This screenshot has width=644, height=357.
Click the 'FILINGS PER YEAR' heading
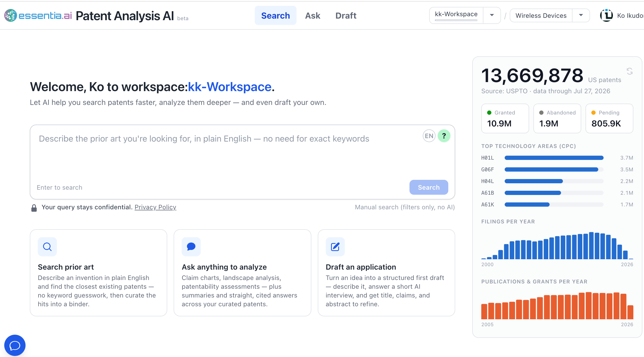coord(508,222)
